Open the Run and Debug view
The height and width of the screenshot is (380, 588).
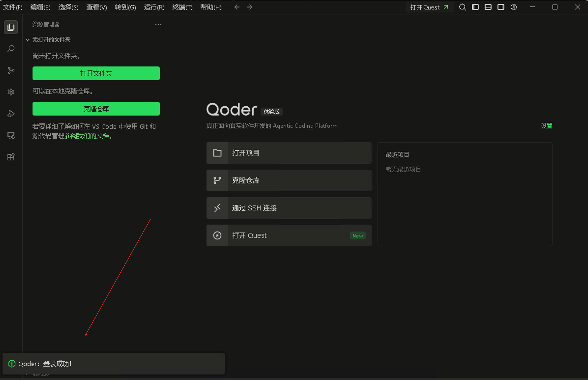click(11, 114)
